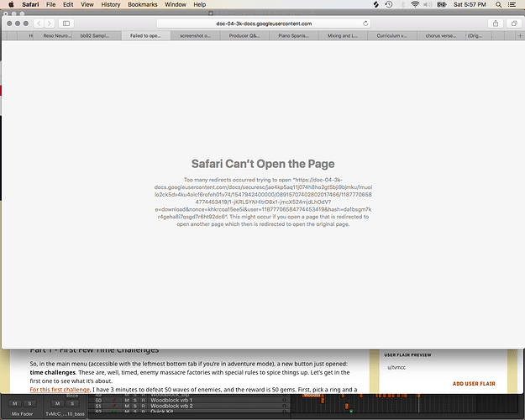
Task: Open the Wi-Fi status menu
Action: (415, 4)
